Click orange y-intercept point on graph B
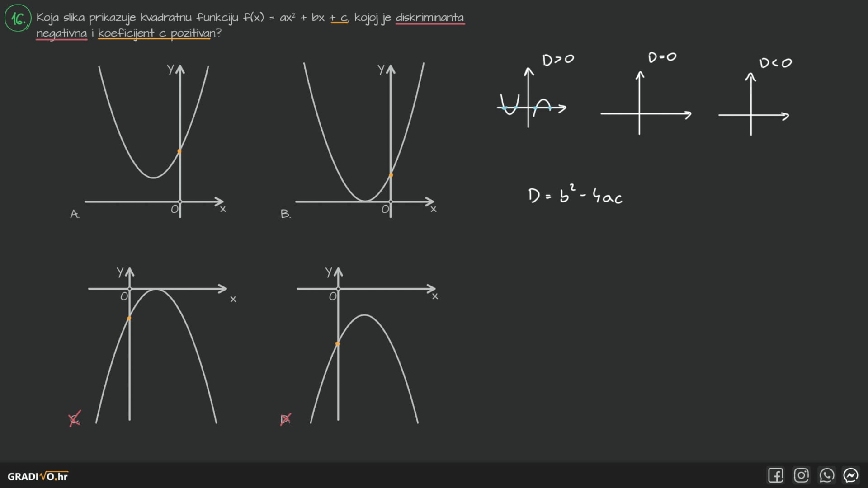 pos(391,175)
